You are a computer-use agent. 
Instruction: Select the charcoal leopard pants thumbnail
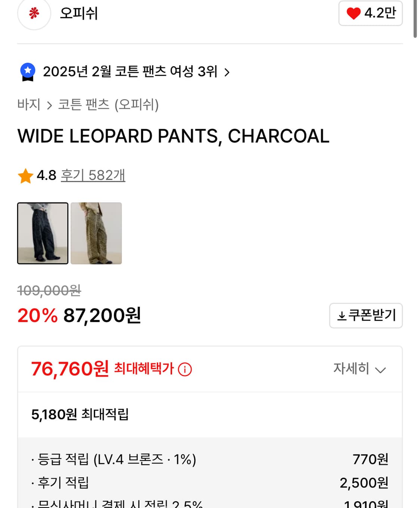click(43, 233)
